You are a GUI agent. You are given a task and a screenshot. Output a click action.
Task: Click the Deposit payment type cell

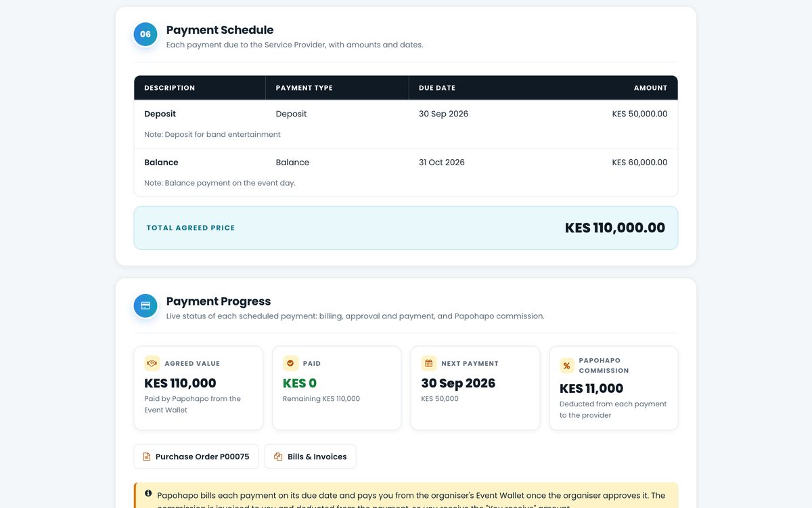pyautogui.click(x=291, y=114)
